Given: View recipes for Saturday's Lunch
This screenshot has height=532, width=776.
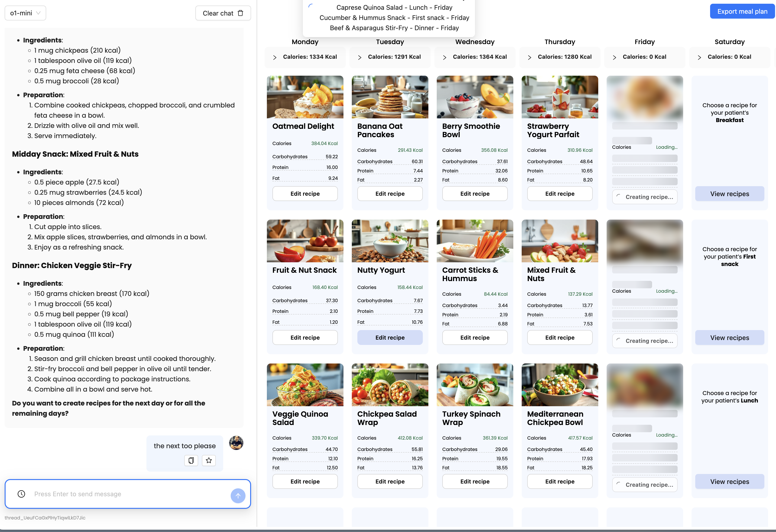Looking at the screenshot, I should (729, 482).
